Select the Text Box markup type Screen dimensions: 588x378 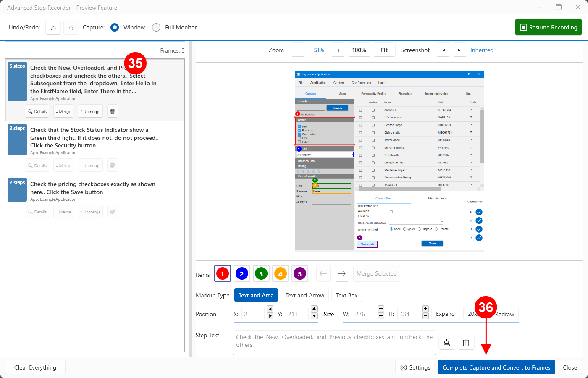pyautogui.click(x=347, y=295)
